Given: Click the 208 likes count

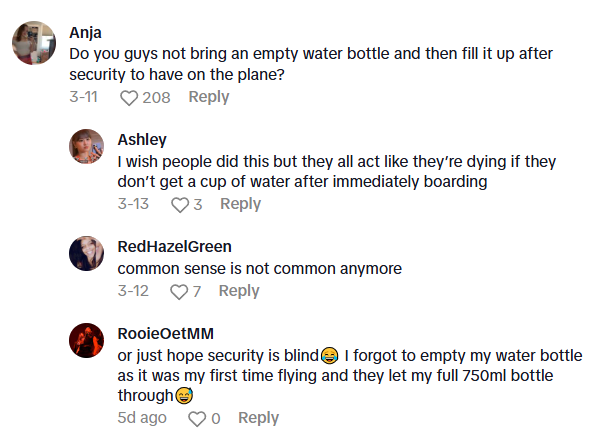Looking at the screenshot, I should point(156,98).
